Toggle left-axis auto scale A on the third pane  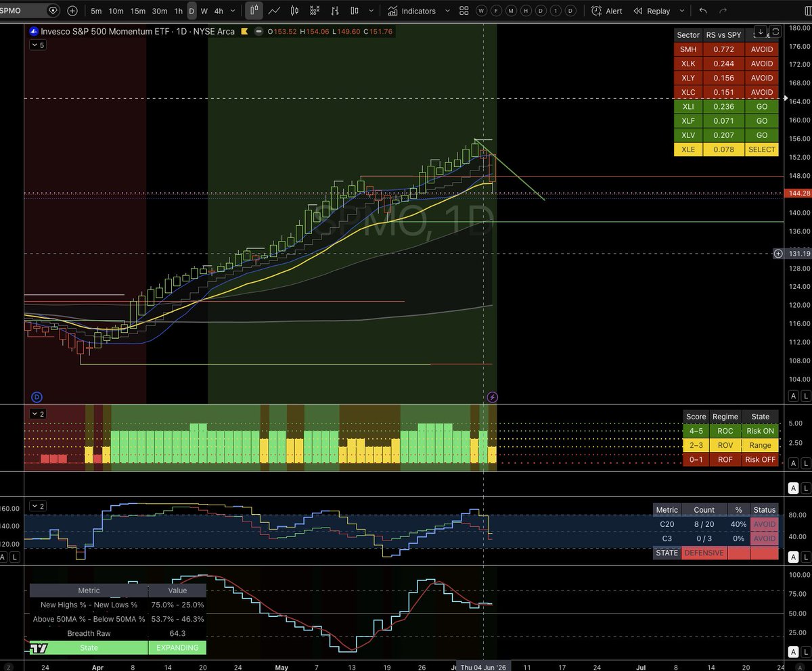point(3,557)
